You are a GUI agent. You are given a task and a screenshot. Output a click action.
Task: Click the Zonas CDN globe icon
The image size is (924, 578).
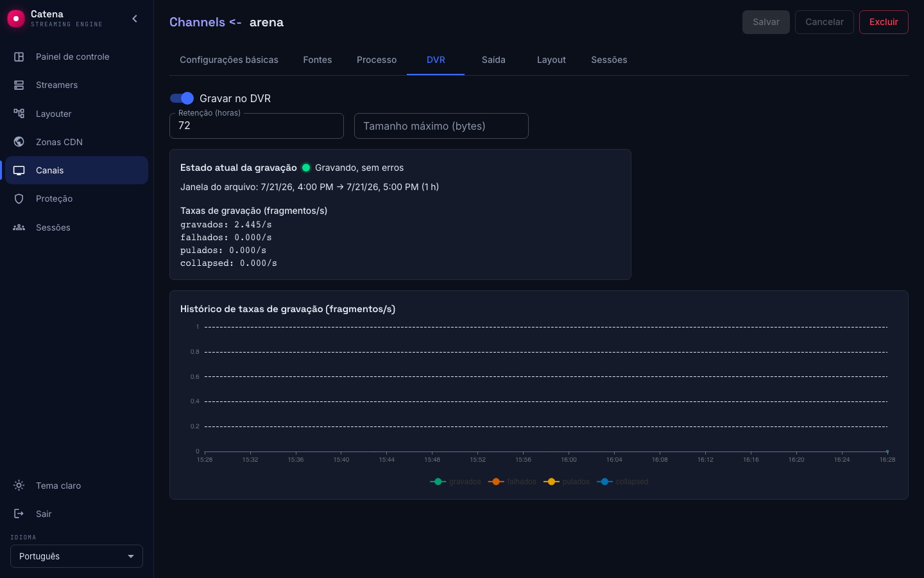click(19, 142)
